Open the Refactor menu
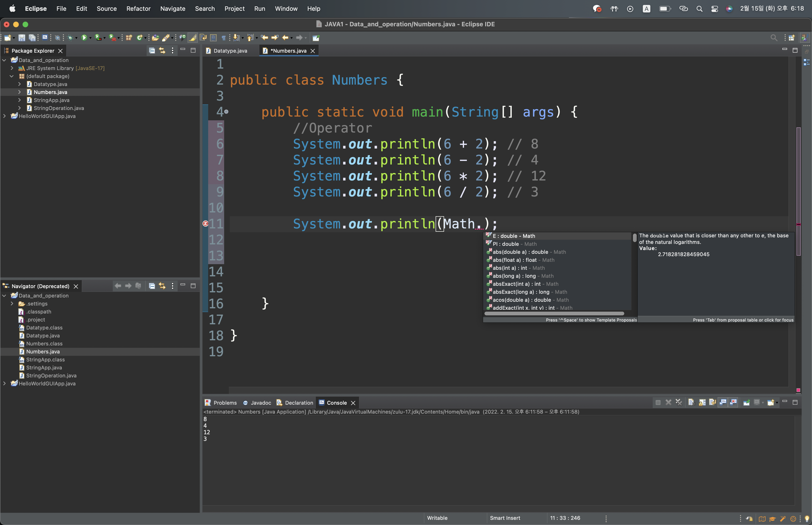 click(x=138, y=8)
